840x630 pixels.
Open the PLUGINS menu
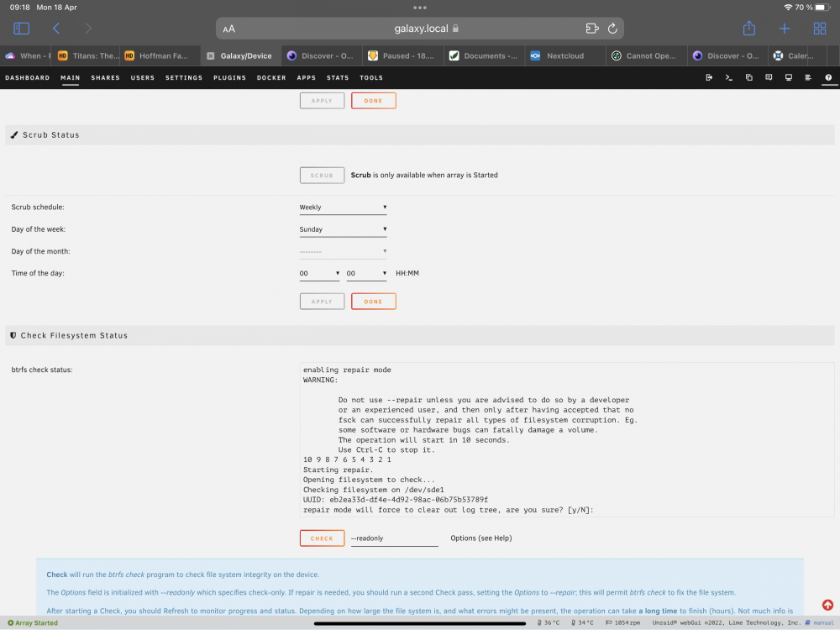pos(230,77)
